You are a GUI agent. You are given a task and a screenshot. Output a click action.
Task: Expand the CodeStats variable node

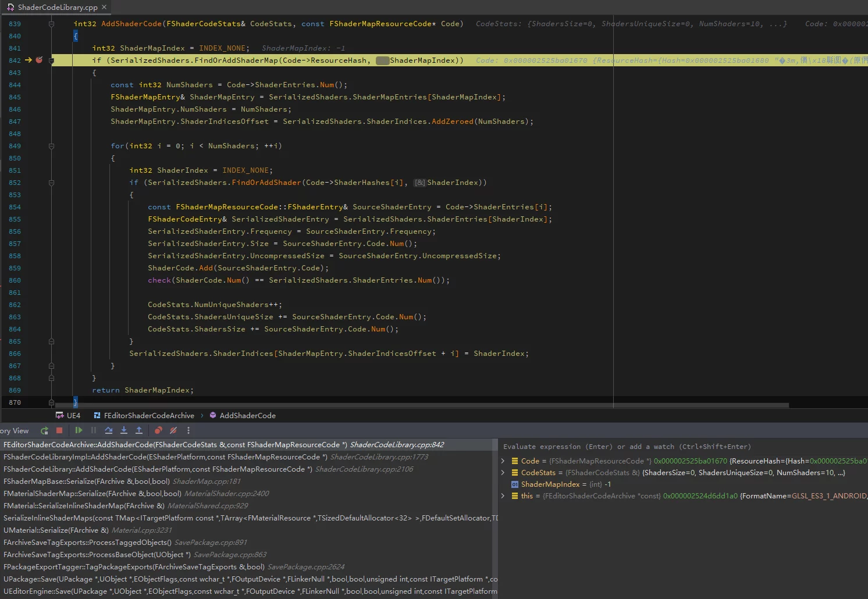tap(503, 473)
